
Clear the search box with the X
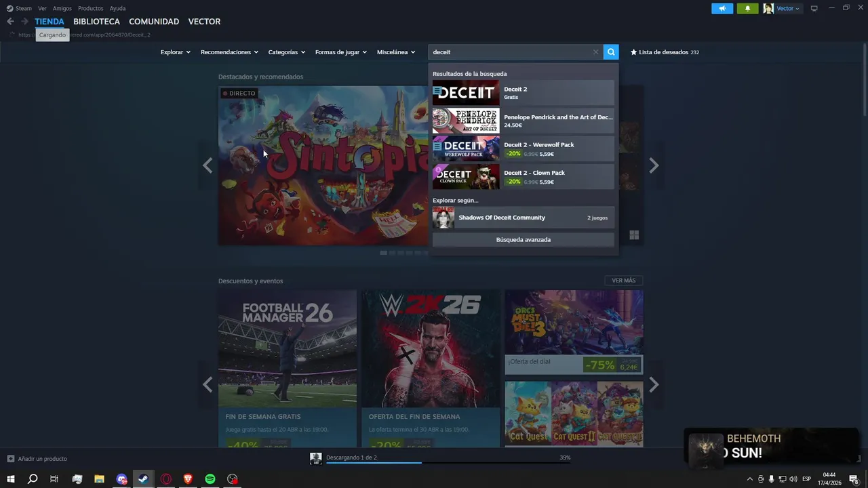click(x=596, y=52)
